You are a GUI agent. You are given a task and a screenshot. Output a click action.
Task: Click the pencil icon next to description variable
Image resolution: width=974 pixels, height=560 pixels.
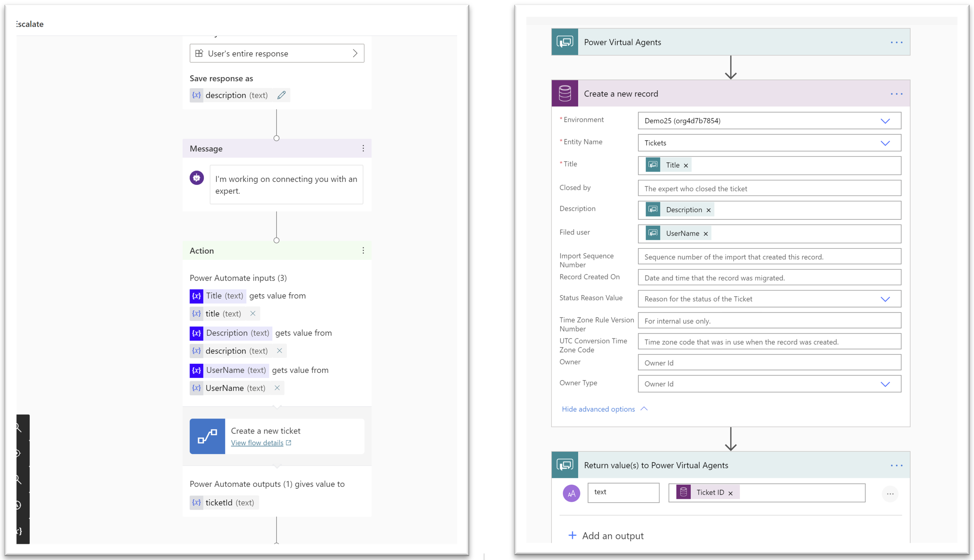click(x=282, y=95)
